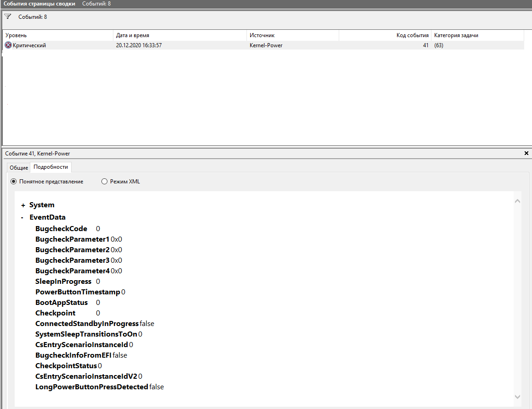Image resolution: width=532 pixels, height=409 pixels.
Task: Select the Понятное представление radio button
Action: pyautogui.click(x=14, y=181)
